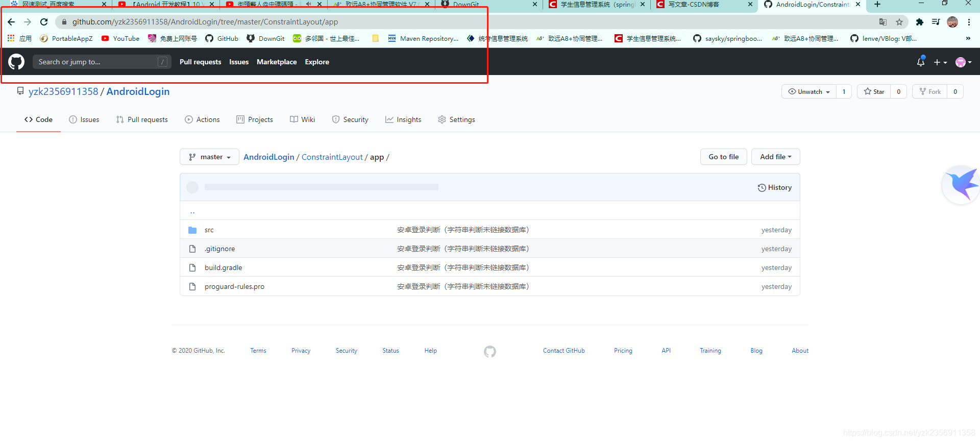View commit History
The width and height of the screenshot is (980, 442).
pyautogui.click(x=774, y=187)
